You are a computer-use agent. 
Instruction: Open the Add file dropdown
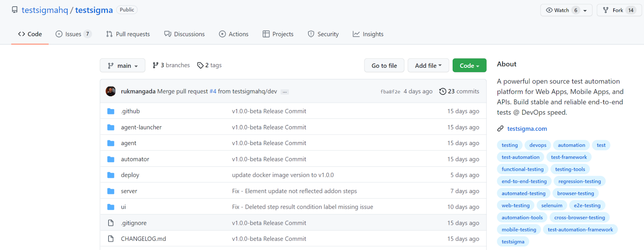[x=428, y=66]
